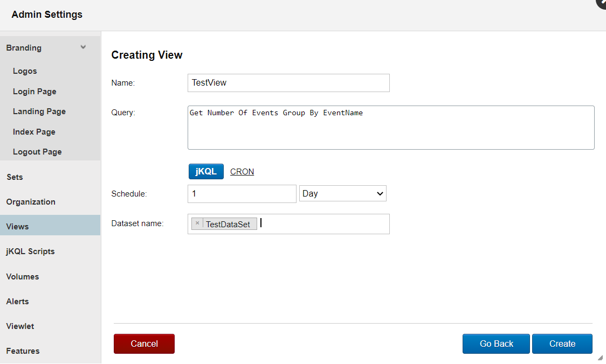606x364 pixels.
Task: Open the Logos branding page
Action: pos(25,71)
